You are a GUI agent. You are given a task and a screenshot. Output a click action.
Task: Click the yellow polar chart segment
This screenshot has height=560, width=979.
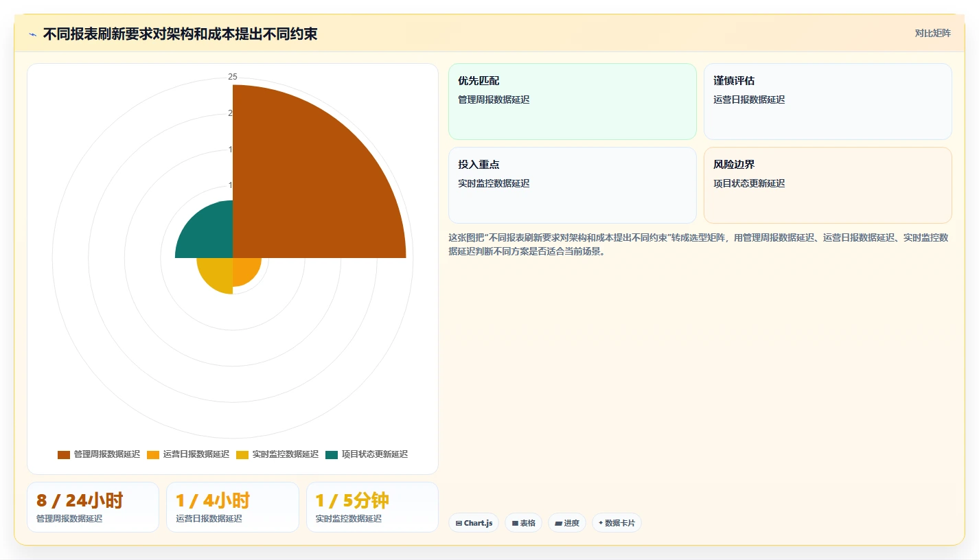[218, 272]
